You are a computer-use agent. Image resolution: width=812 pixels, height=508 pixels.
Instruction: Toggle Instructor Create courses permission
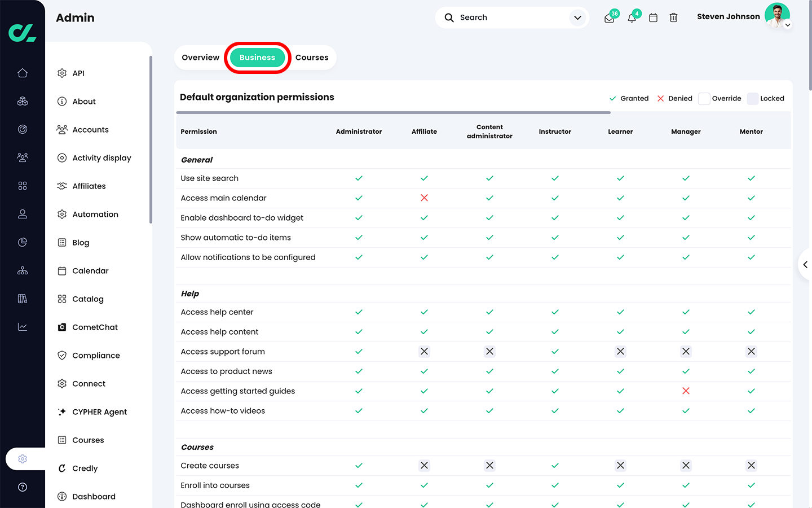pyautogui.click(x=555, y=465)
